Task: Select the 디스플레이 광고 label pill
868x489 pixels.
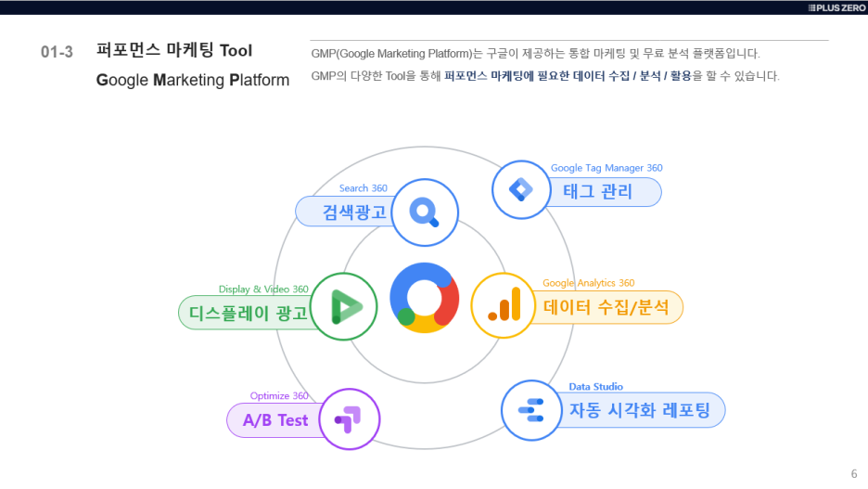Action: 247,313
